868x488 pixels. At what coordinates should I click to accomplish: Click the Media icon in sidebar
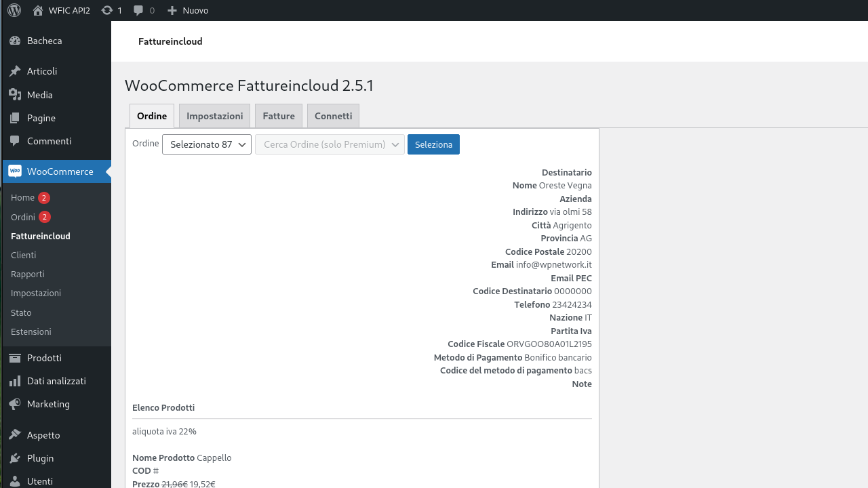(15, 95)
